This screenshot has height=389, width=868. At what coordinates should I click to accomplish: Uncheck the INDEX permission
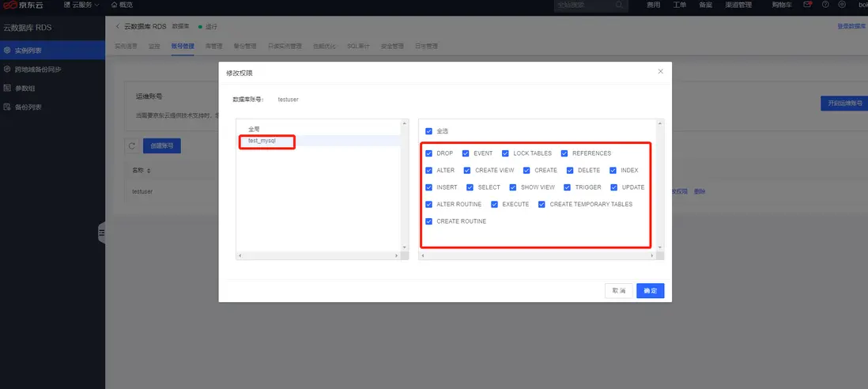613,171
